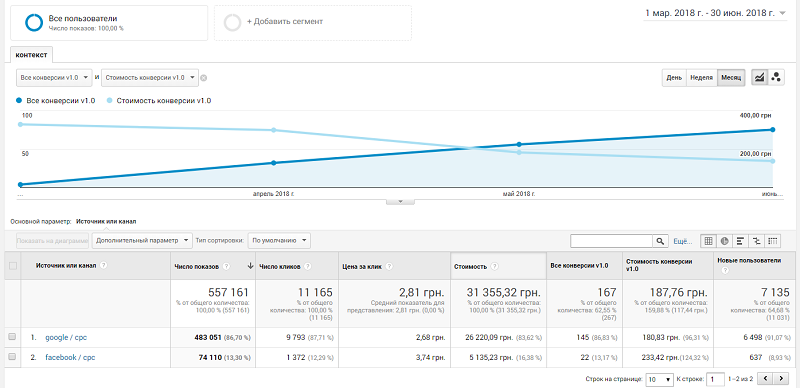Click the April data point on cost line
The width and height of the screenshot is (800, 388).
coord(273,130)
